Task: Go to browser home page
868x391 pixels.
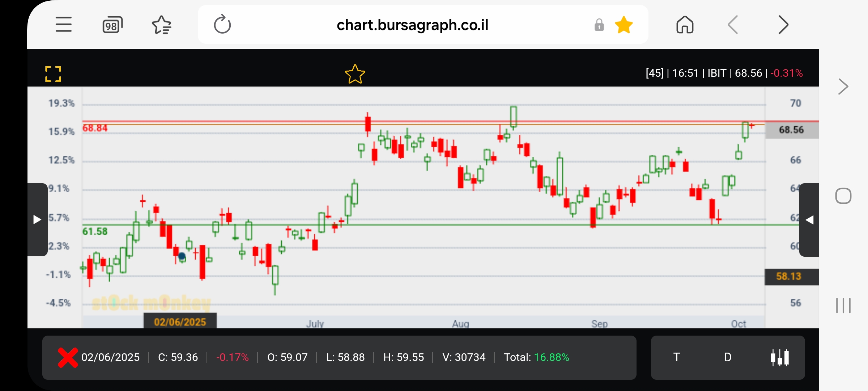Action: [685, 25]
